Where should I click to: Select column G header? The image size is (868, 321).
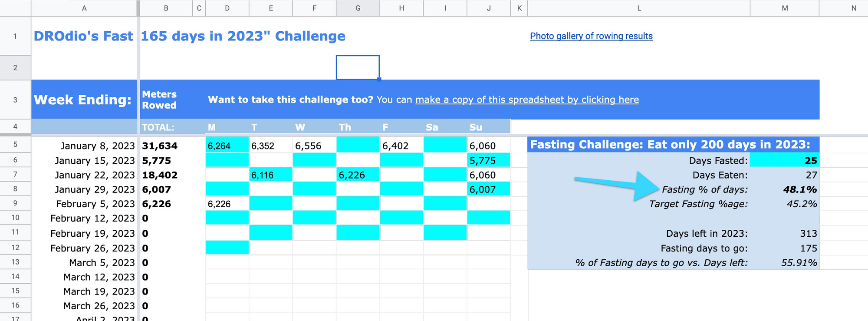click(x=358, y=8)
